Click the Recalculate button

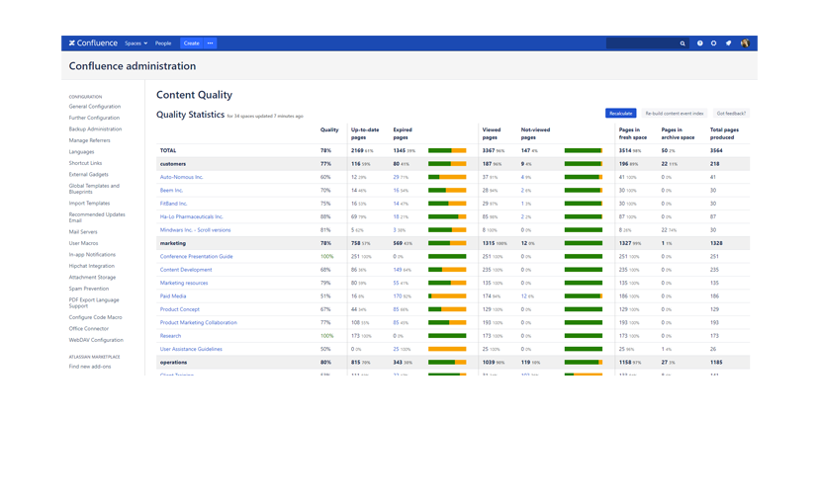pos(620,114)
